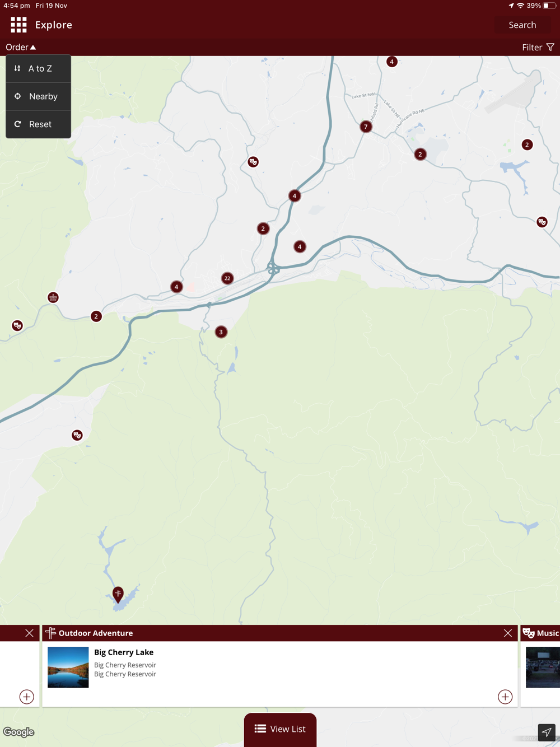The width and height of the screenshot is (560, 747).
Task: Tap the 4 cluster left of 22 marker
Action: pyautogui.click(x=176, y=287)
